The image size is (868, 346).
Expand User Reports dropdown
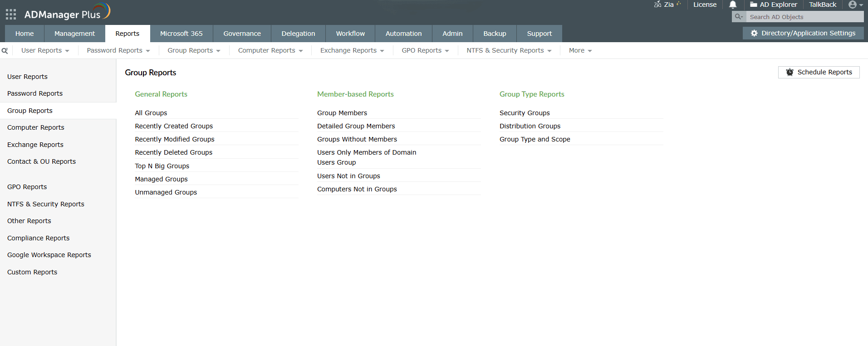(45, 50)
